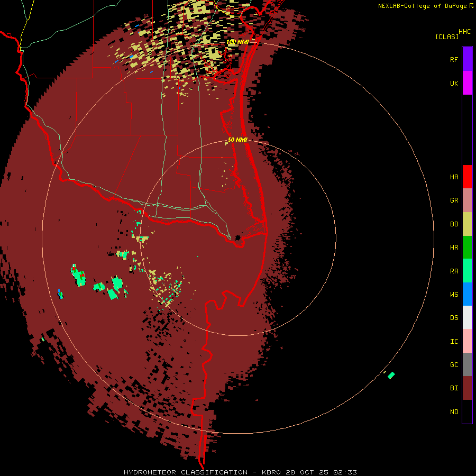Click the GR legend label
This screenshot has height=476, width=476.
point(454,200)
